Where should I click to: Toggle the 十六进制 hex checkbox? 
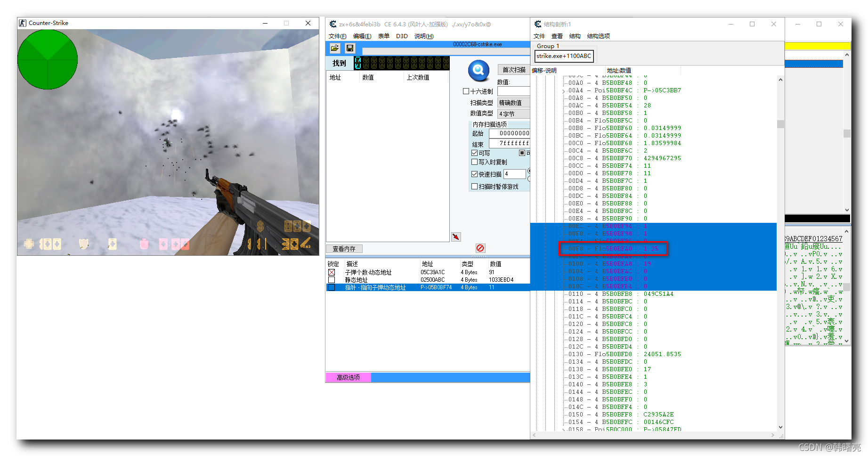(x=466, y=91)
